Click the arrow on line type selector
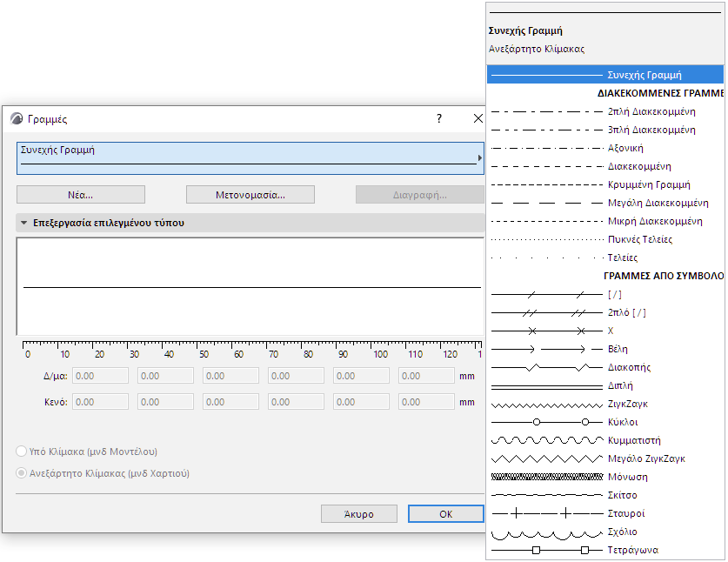This screenshot has width=728, height=562. (480, 158)
